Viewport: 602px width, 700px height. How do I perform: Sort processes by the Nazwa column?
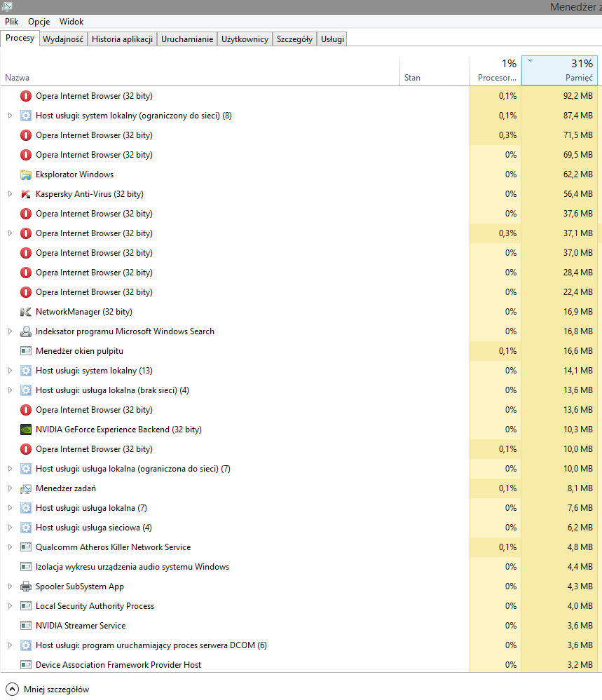pyautogui.click(x=200, y=71)
